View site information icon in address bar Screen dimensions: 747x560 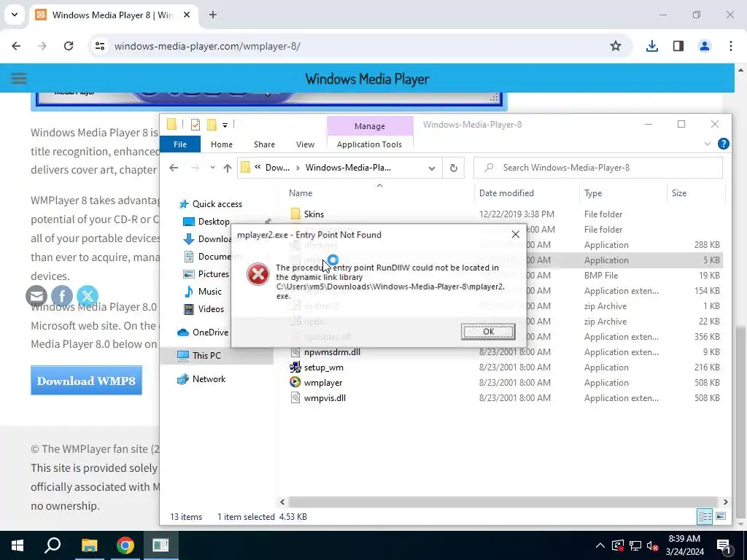[100, 46]
